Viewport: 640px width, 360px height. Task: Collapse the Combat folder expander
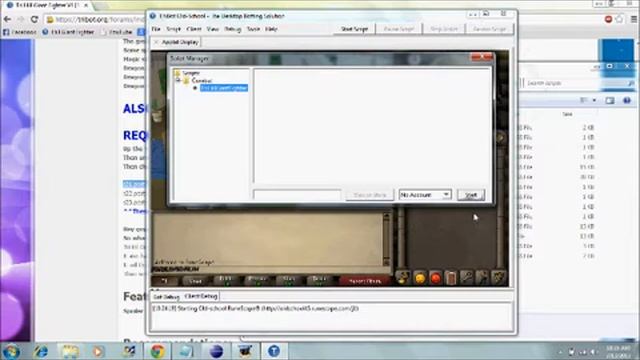tap(178, 80)
